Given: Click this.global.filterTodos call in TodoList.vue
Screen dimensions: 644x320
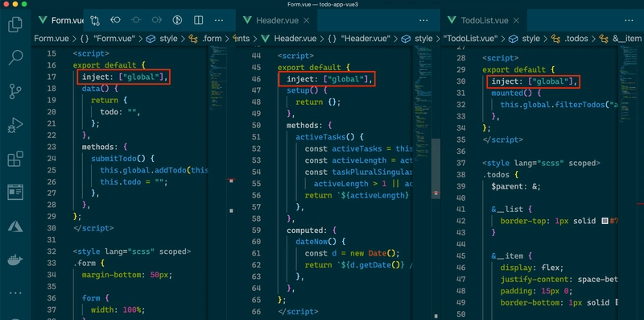Looking at the screenshot, I should (x=559, y=105).
